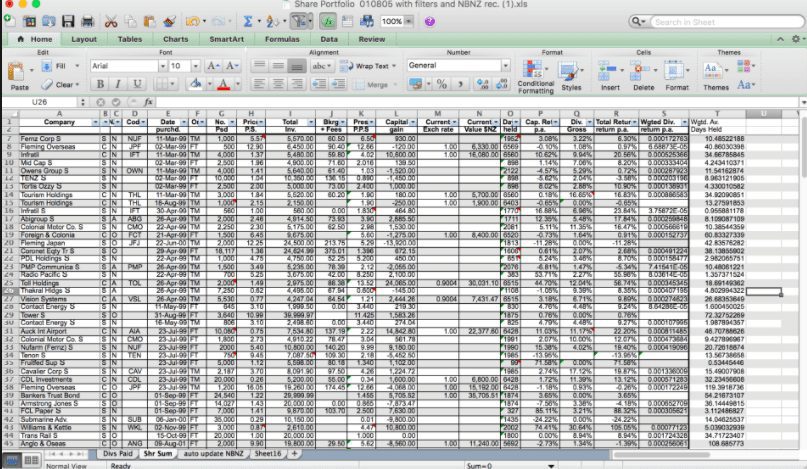
Task: Create a new workbook from the toolbar
Action: [x=9, y=21]
